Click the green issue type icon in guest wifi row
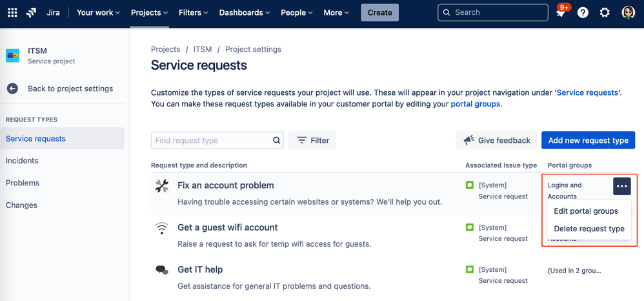The image size is (644, 301). (470, 227)
